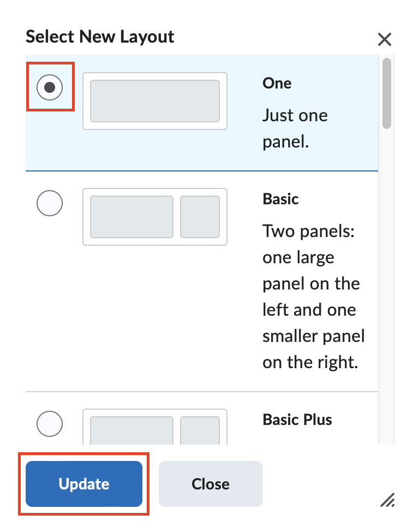Click the "Select New Layout" heading

100,37
